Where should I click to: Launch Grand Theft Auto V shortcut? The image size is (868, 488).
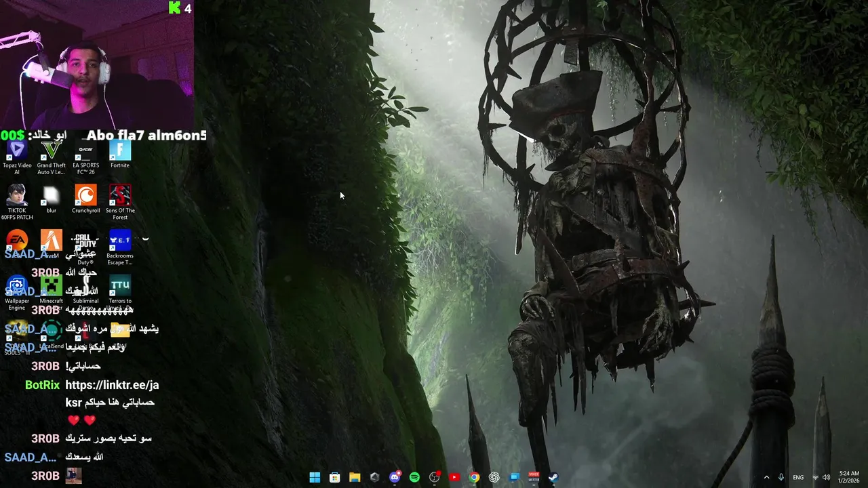pos(52,157)
